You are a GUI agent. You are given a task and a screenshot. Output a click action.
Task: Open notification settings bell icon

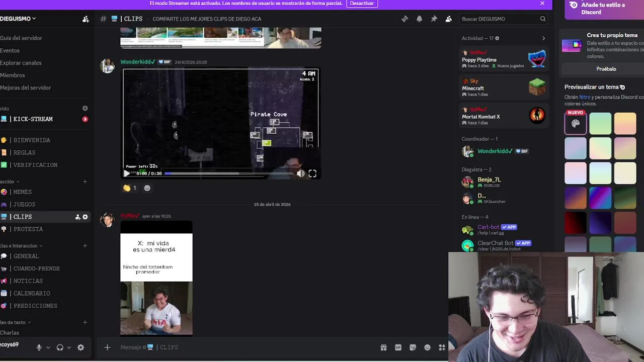point(419,19)
